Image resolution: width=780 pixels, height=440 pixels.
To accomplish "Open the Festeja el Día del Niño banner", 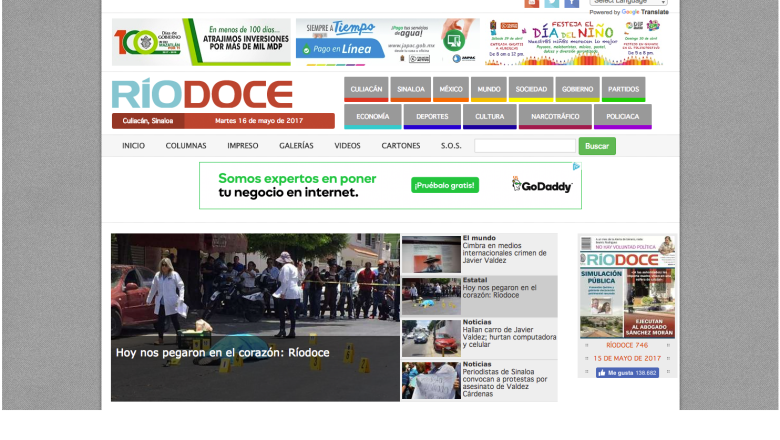I will (575, 42).
